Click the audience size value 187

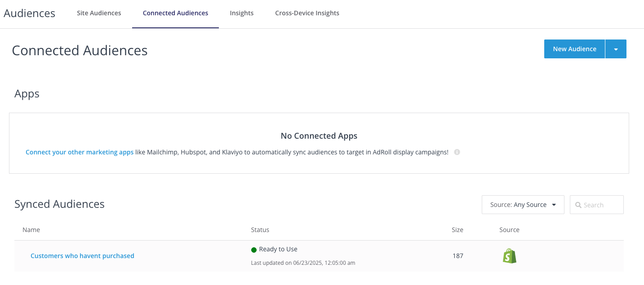click(457, 256)
